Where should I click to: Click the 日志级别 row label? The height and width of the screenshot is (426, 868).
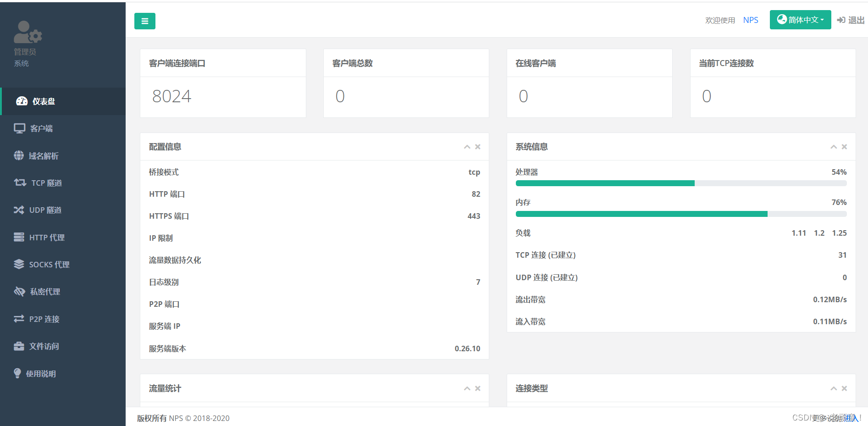click(164, 282)
